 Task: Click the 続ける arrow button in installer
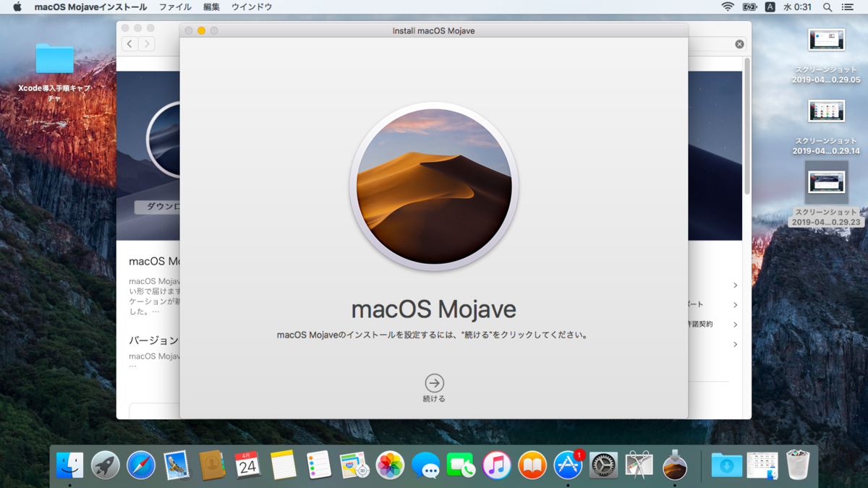click(x=434, y=383)
